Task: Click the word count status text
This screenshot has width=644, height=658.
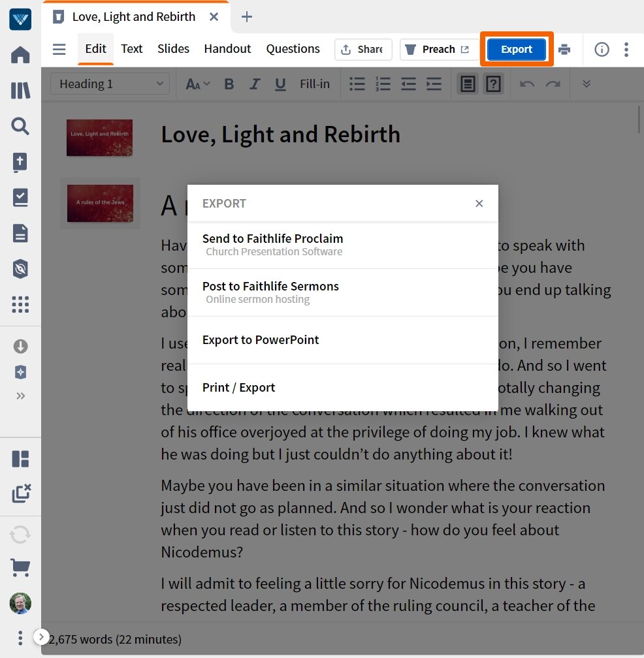Action: pyautogui.click(x=115, y=639)
